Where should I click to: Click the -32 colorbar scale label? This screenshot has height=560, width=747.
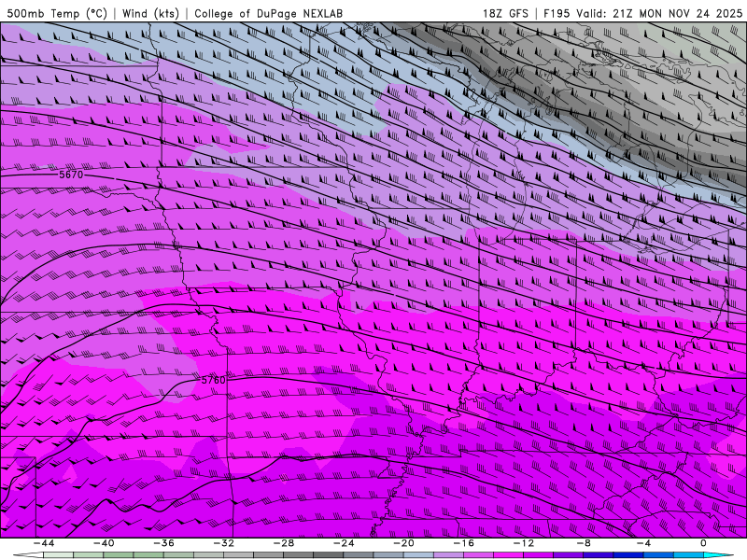click(224, 543)
